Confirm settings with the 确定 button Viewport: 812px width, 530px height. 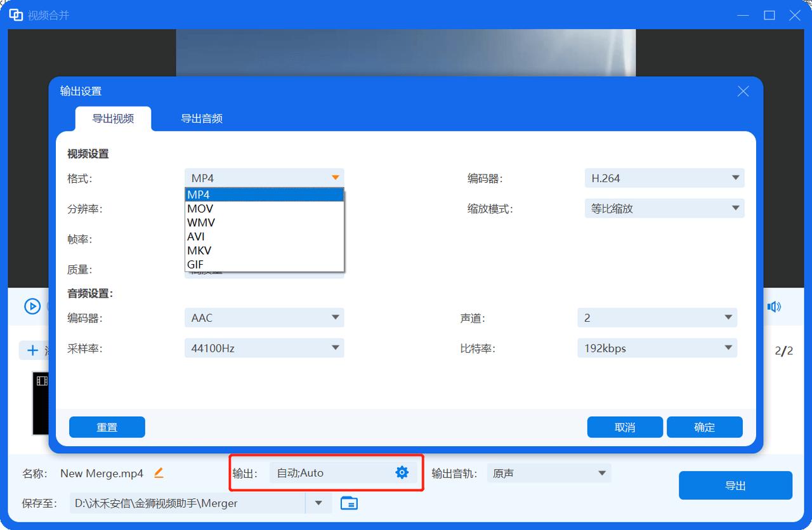704,427
